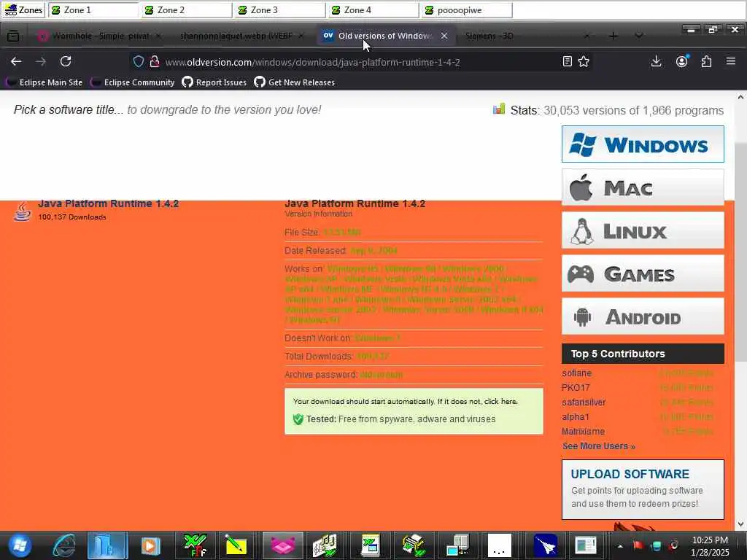Open the paper airplane taskbar app
The image size is (747, 560).
click(546, 545)
